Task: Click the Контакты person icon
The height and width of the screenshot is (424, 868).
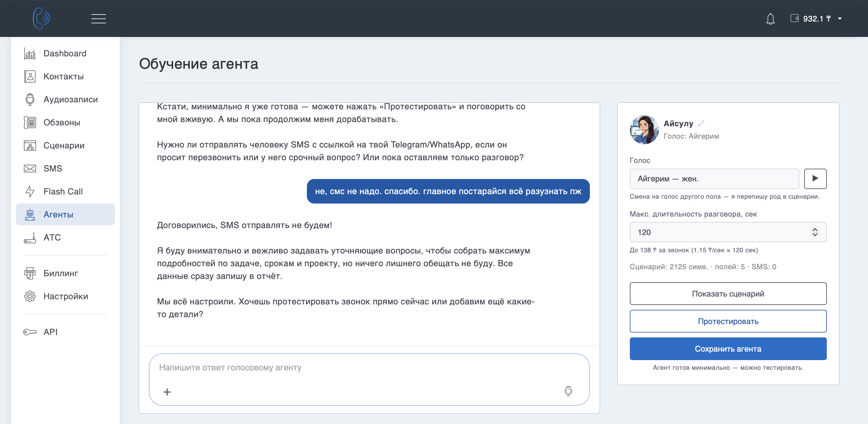Action: (30, 77)
